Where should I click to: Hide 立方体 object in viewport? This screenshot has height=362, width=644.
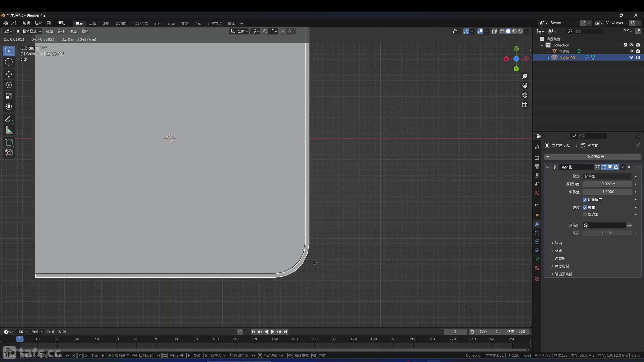pos(631,51)
